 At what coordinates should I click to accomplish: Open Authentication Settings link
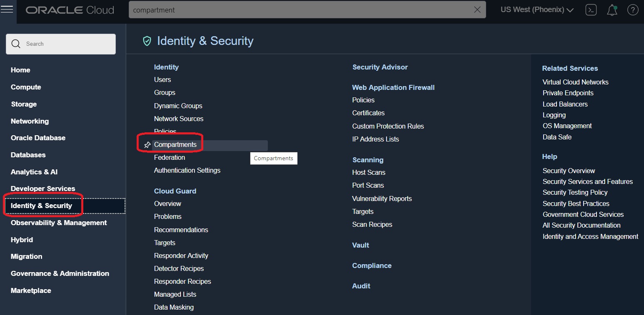187,170
